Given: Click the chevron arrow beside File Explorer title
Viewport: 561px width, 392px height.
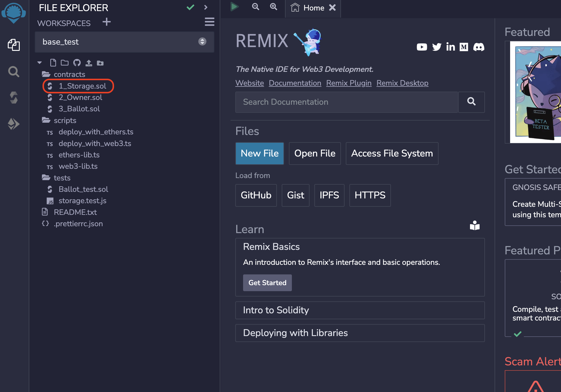Looking at the screenshot, I should (x=206, y=7).
